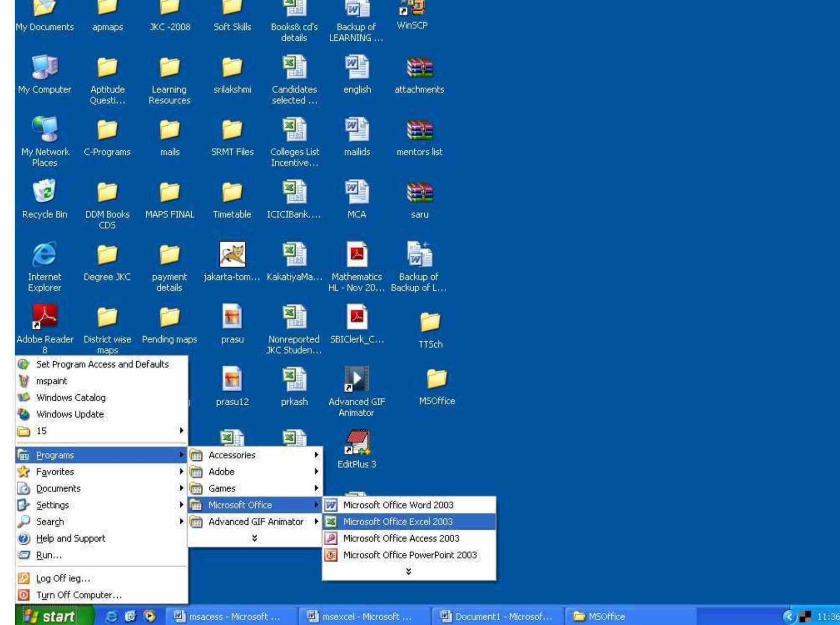The image size is (840, 625).
Task: Open the Games program group
Action: click(x=255, y=488)
